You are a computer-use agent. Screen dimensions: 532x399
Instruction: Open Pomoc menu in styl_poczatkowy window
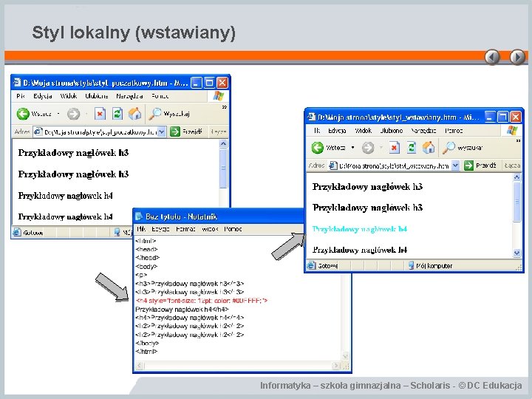click(160, 96)
